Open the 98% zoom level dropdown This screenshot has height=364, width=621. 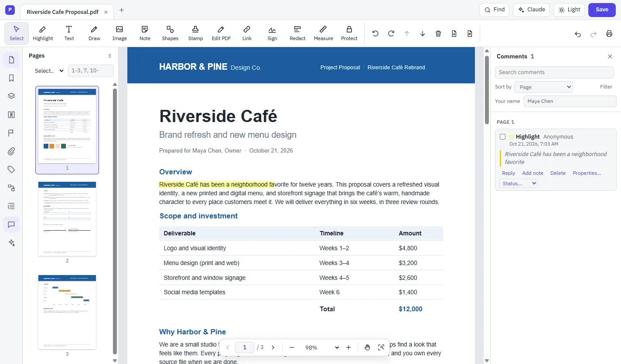pyautogui.click(x=322, y=347)
